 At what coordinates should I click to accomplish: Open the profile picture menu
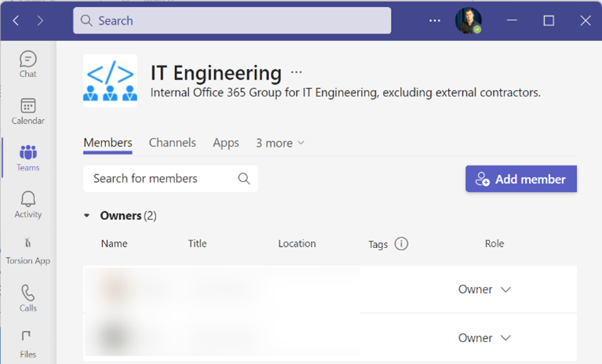[468, 20]
